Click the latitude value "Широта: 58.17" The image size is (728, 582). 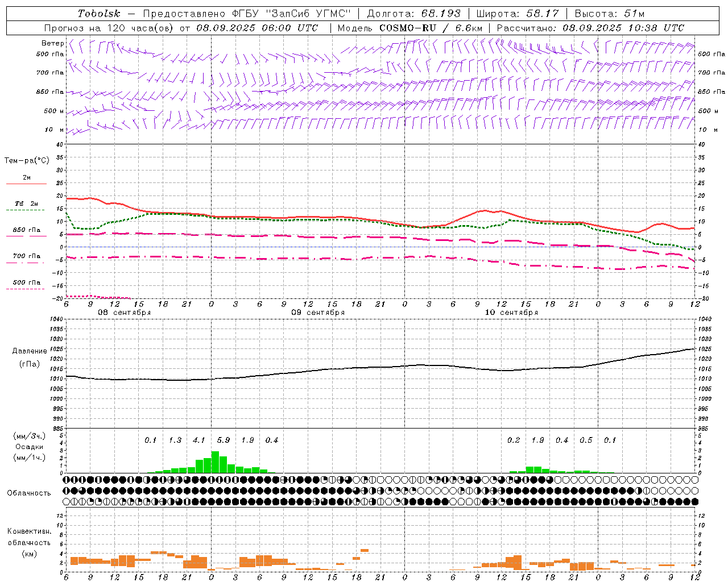coord(518,14)
